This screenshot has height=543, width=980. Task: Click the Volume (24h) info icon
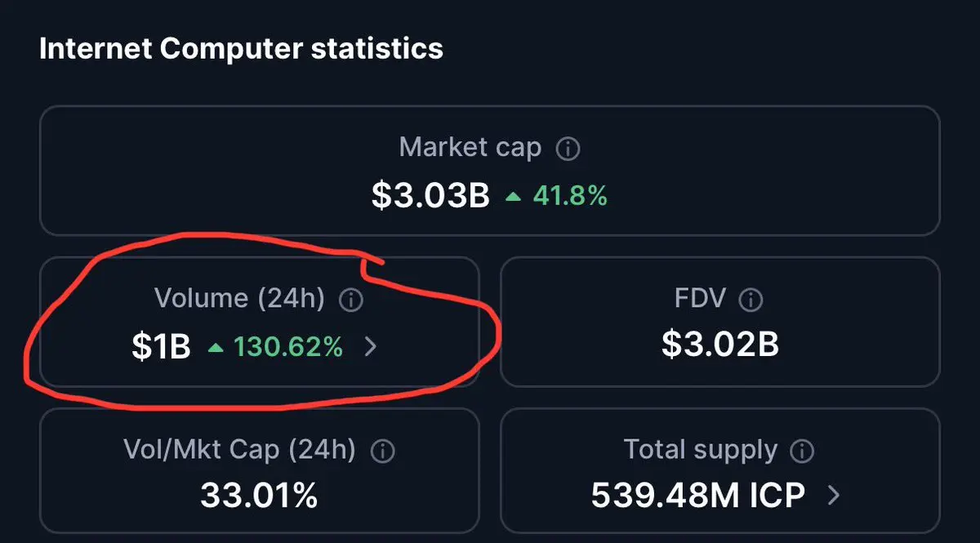click(350, 300)
